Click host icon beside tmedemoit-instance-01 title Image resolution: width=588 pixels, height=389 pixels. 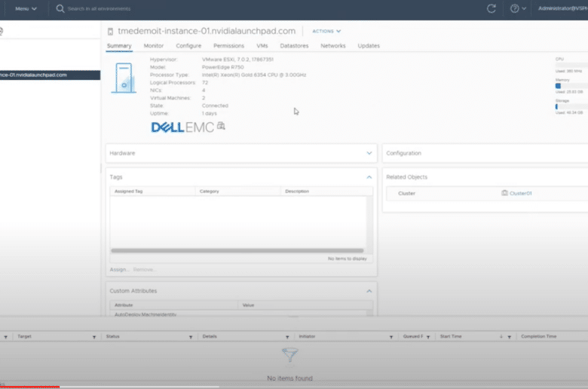[110, 32]
